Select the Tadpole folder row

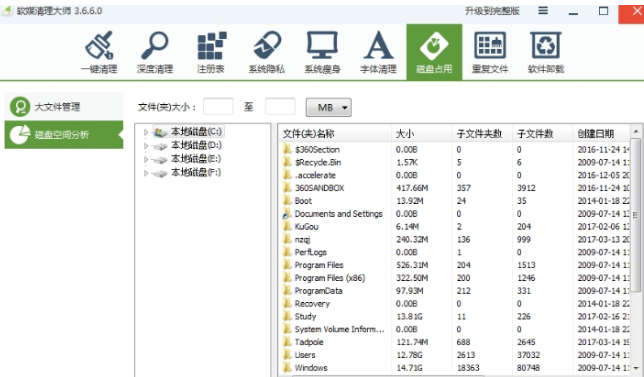click(x=455, y=342)
